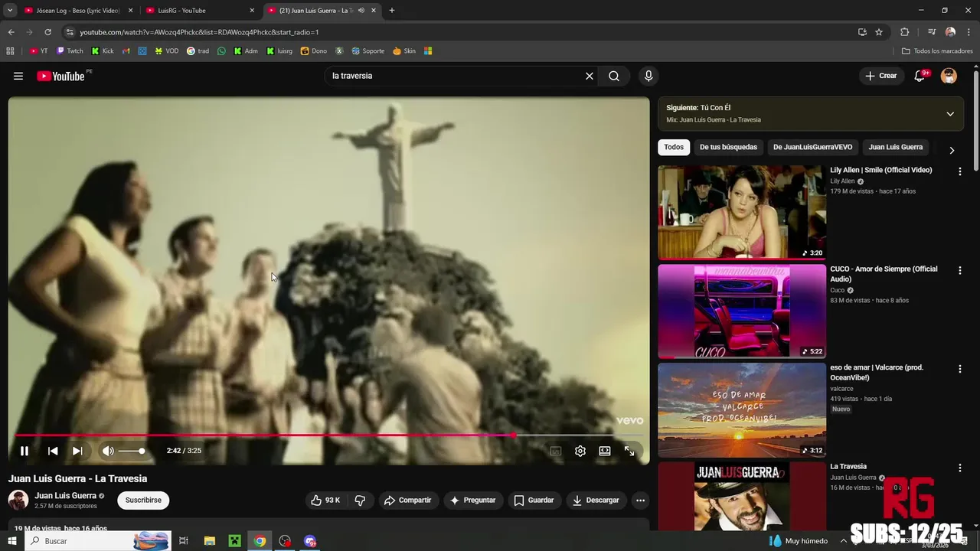Click the Crear button

881,76
